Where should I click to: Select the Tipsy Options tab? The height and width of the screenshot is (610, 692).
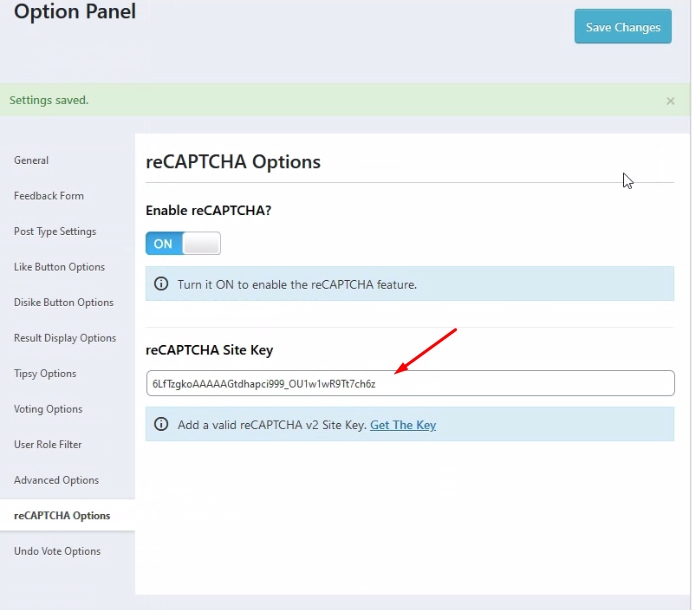tap(45, 373)
